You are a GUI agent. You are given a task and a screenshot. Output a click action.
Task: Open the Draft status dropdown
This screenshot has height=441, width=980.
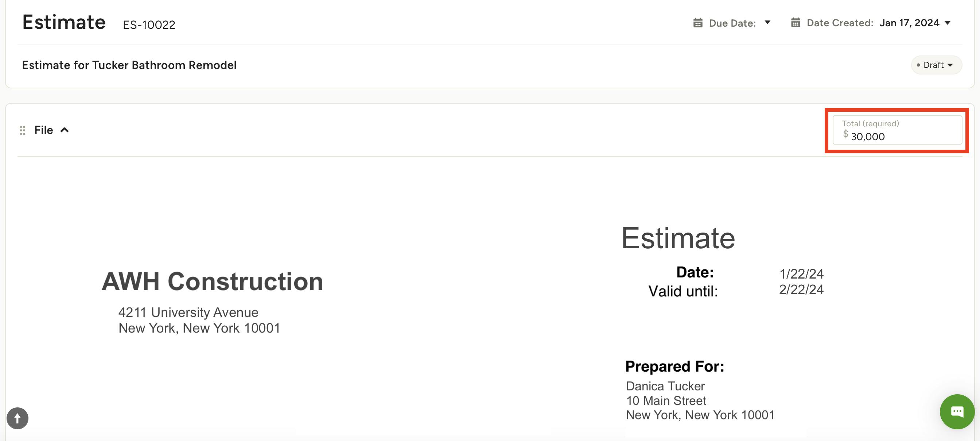coord(936,65)
